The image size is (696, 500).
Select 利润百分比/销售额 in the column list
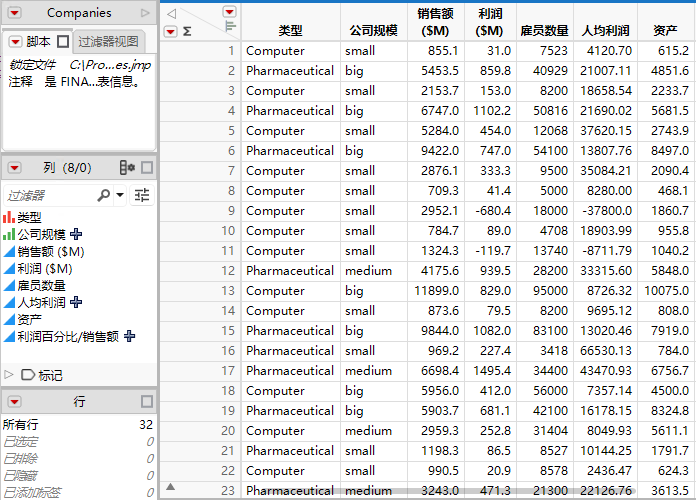[x=68, y=337]
